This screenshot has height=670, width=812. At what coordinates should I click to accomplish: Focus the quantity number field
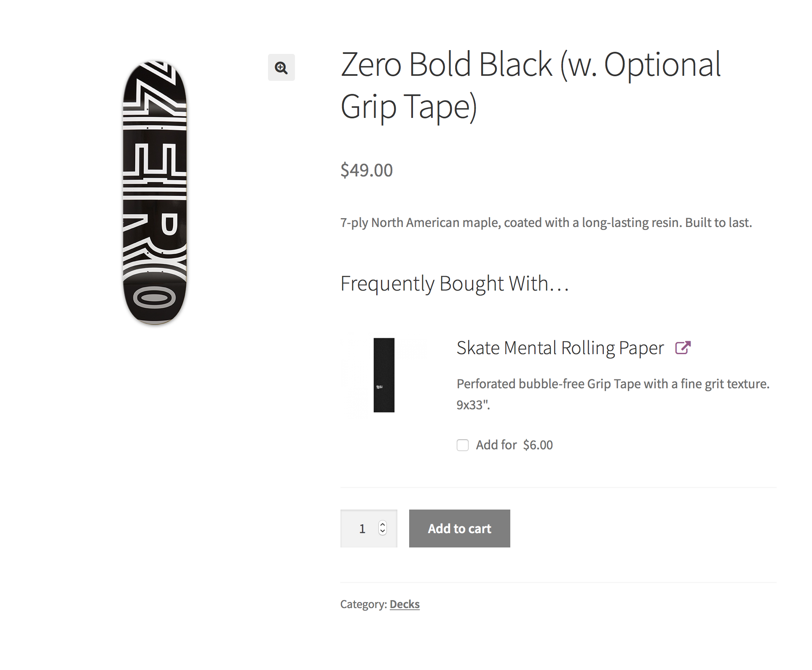(x=369, y=529)
